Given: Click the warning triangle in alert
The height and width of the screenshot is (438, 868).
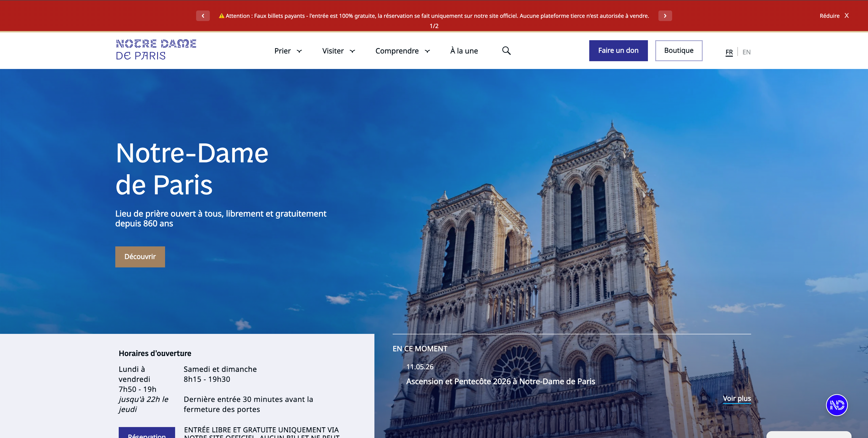Looking at the screenshot, I should (221, 16).
